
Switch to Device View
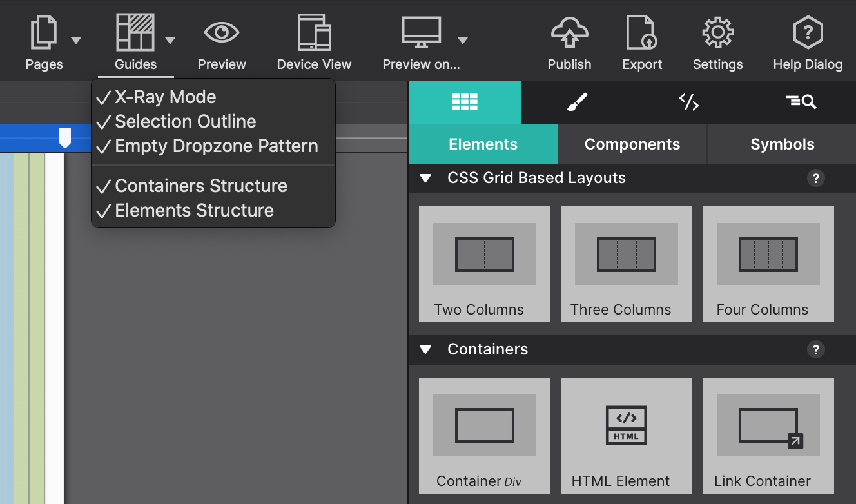click(x=314, y=32)
